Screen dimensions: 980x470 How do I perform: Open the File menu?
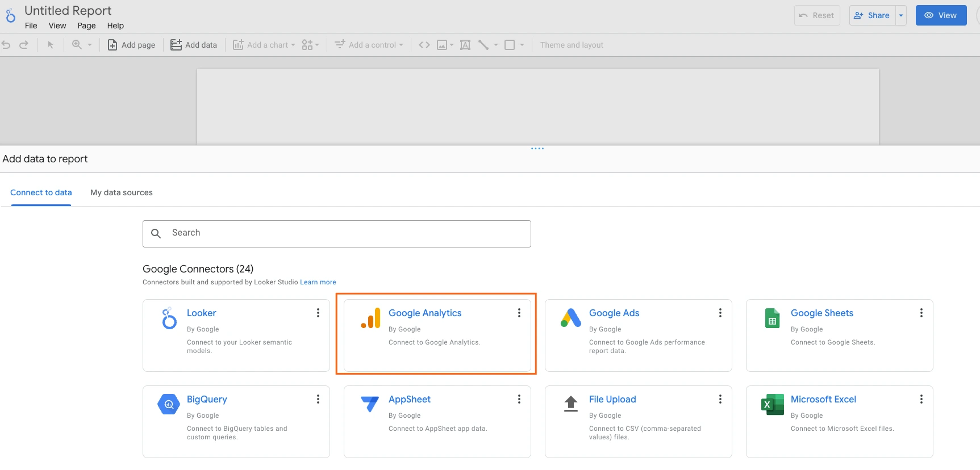(31, 26)
